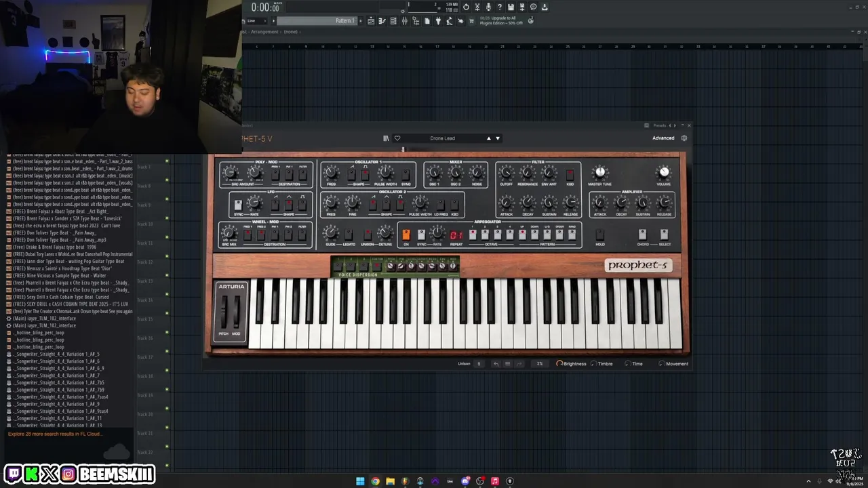Click the arrow left of Pattern 1
Screen dimensions: 868x488
pyautogui.click(x=273, y=21)
